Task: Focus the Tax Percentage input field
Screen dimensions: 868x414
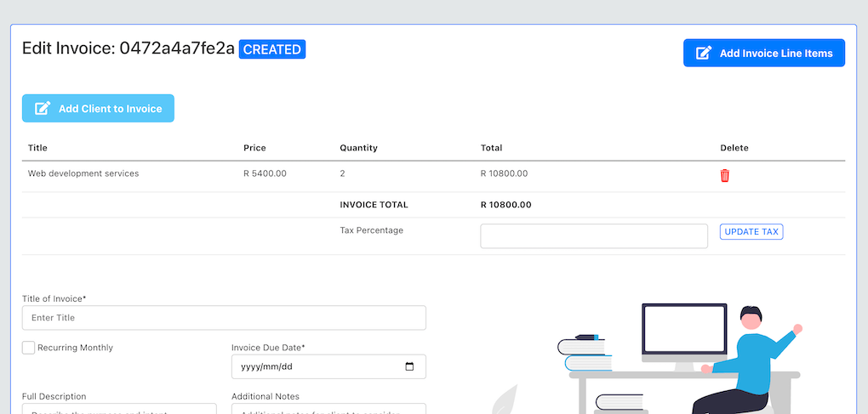Action: point(594,236)
